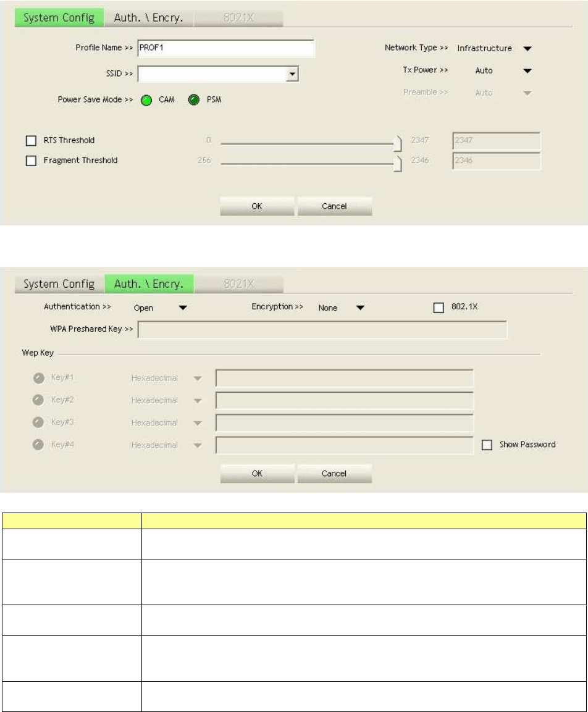Open the SSID dropdown list
The image size is (588, 712).
point(292,74)
